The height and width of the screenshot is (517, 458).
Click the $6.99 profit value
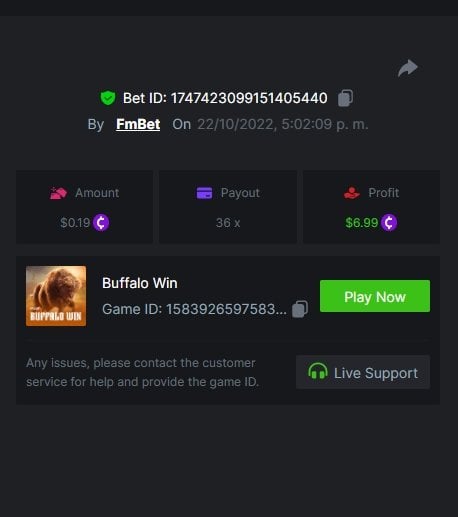tap(361, 223)
